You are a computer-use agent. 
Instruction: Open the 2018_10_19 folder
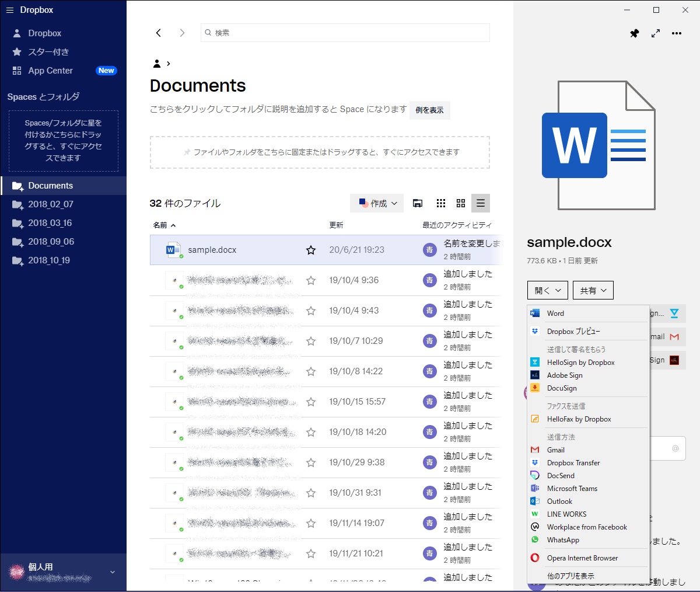pos(63,260)
